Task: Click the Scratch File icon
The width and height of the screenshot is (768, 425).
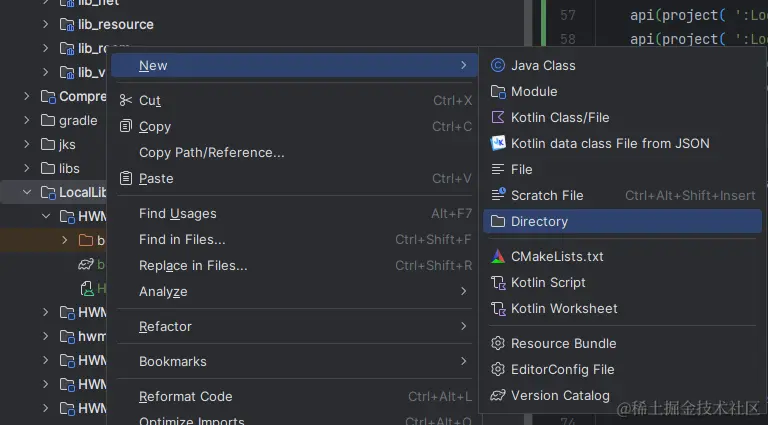Action: coord(498,195)
